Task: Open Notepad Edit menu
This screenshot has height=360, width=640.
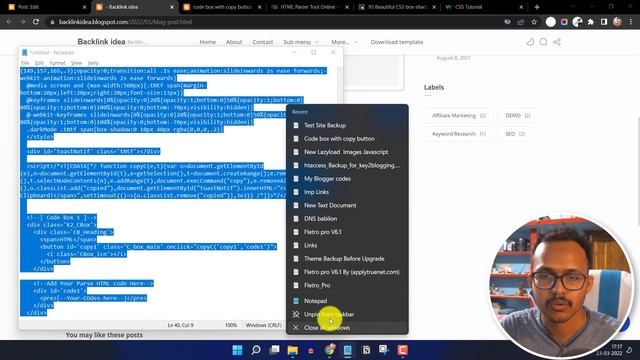Action: click(x=39, y=63)
